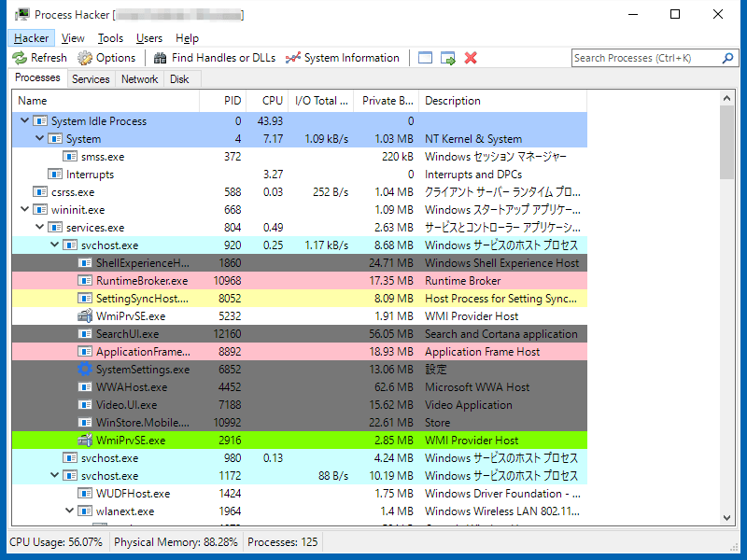Screen dimensions: 747x560
Task: Open the Hacker menu
Action: 31,38
